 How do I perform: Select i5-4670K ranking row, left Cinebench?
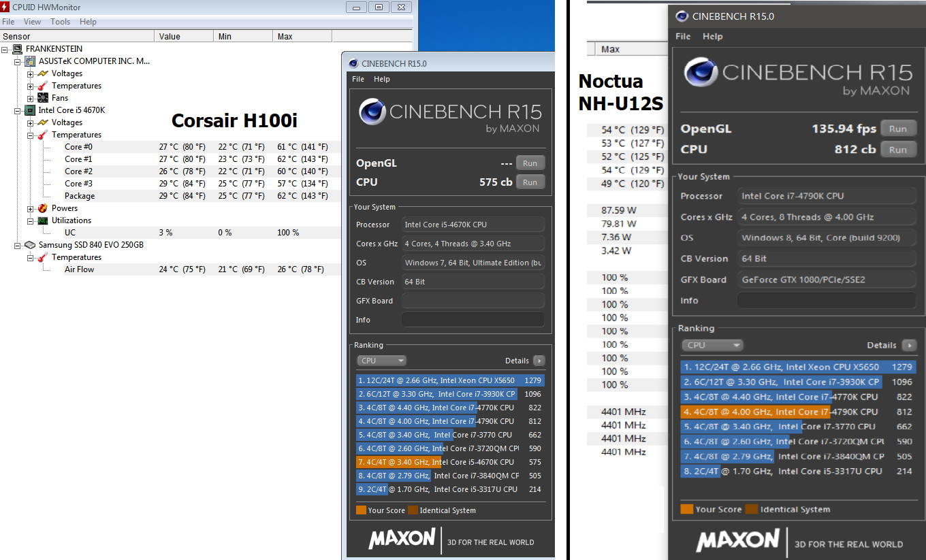(x=450, y=462)
